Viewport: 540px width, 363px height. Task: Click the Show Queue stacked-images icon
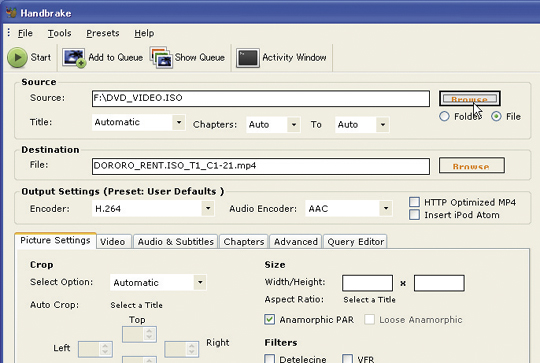click(x=161, y=58)
